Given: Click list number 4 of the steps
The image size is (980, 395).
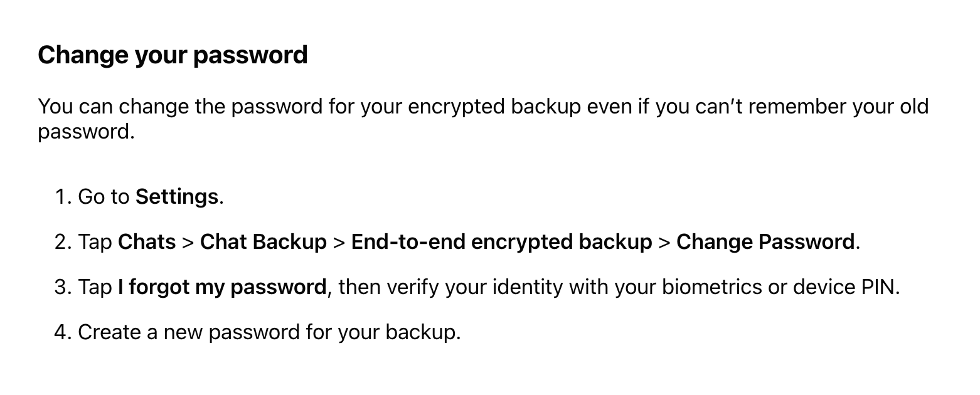Looking at the screenshot, I should (x=63, y=332).
